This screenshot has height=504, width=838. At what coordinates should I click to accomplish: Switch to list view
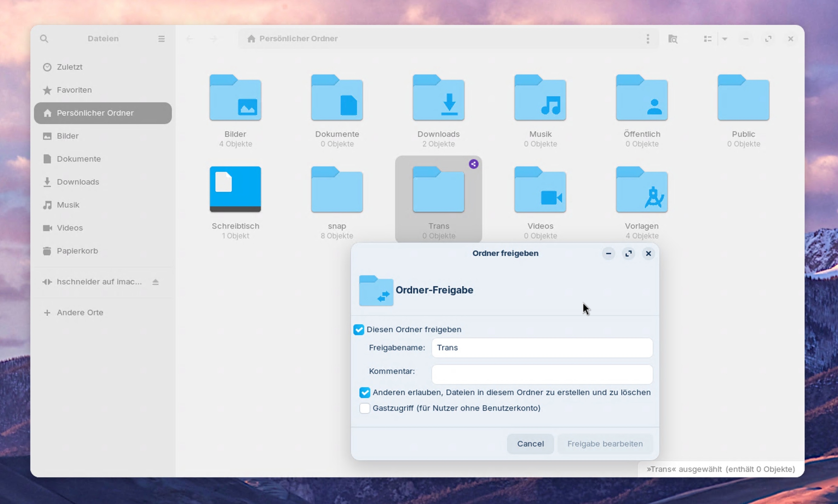click(708, 39)
